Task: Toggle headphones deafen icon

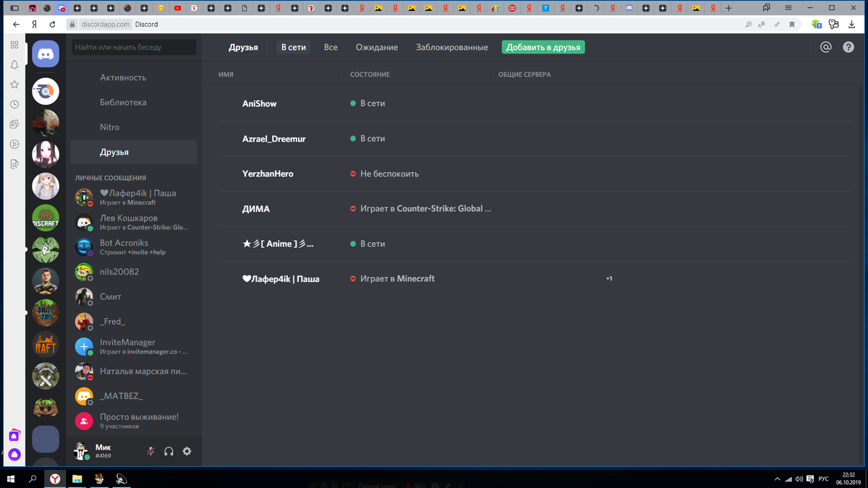Action: point(169,451)
